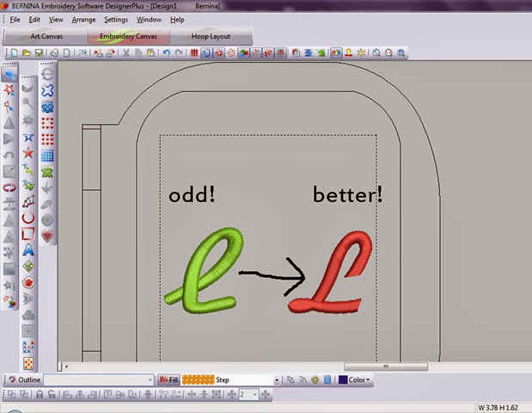Click the dotted card icon at column bottom

(x=28, y=363)
